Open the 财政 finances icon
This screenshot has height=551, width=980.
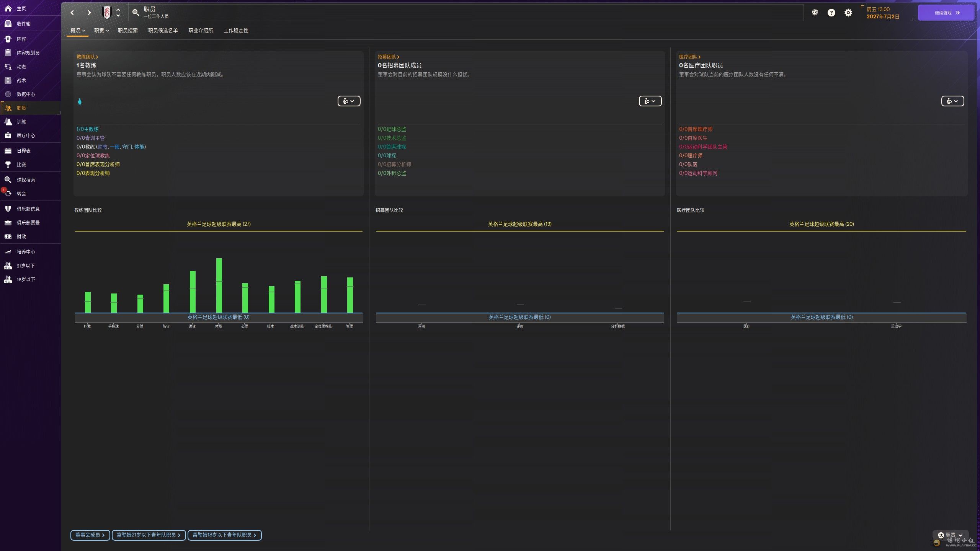point(8,236)
